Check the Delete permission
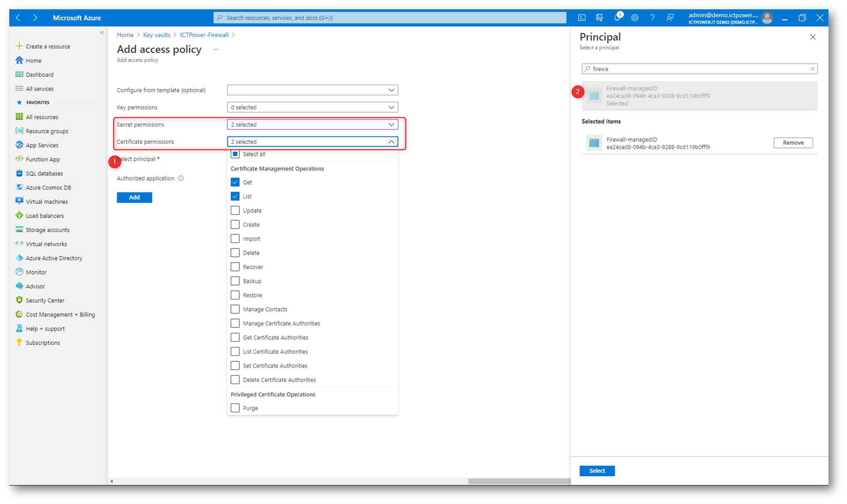This screenshot has width=847, height=504. point(235,252)
